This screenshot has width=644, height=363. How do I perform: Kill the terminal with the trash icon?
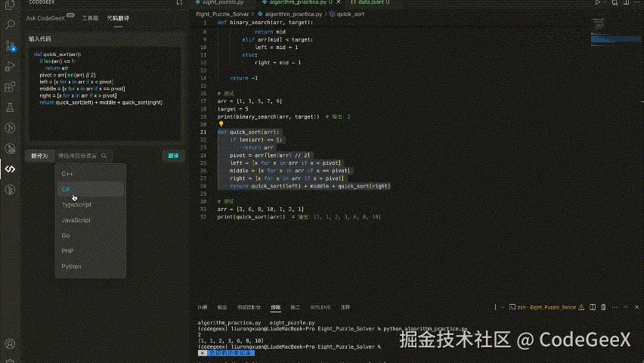click(x=603, y=307)
